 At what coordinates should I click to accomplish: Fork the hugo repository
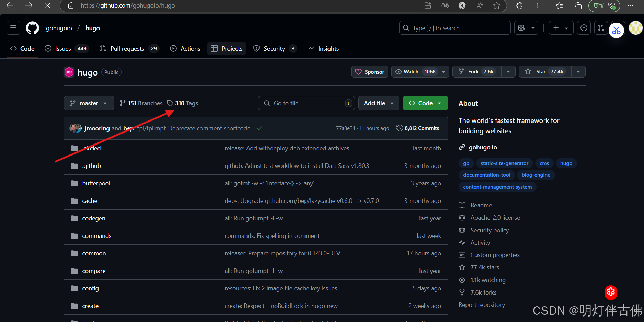(x=477, y=72)
